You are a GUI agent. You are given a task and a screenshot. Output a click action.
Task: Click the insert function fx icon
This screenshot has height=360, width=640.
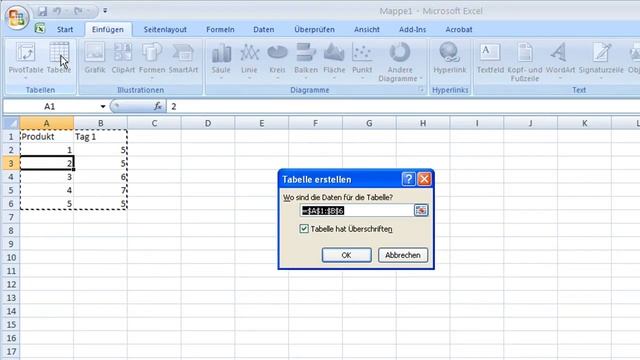158,107
